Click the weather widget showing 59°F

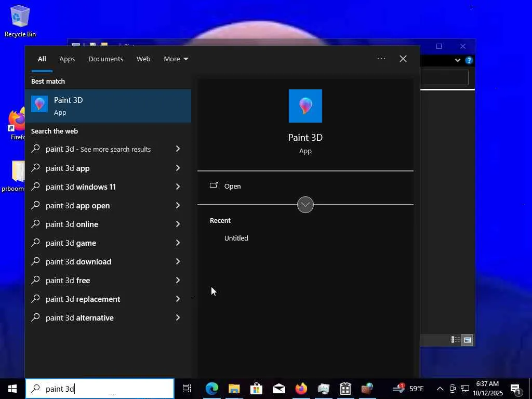(408, 389)
